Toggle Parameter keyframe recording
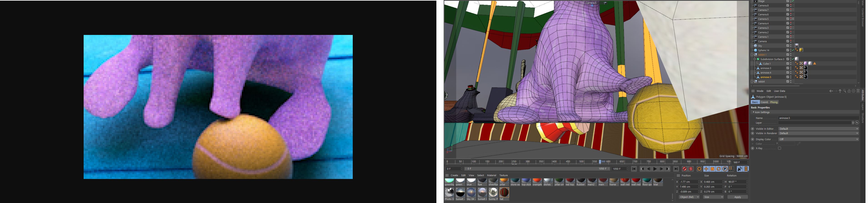The height and width of the screenshot is (203, 868). pos(725,169)
